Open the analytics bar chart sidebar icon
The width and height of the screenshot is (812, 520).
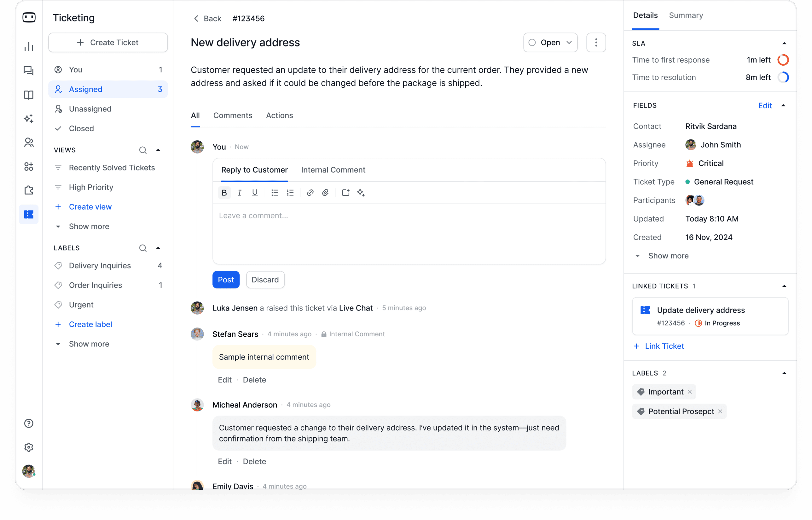(x=29, y=47)
